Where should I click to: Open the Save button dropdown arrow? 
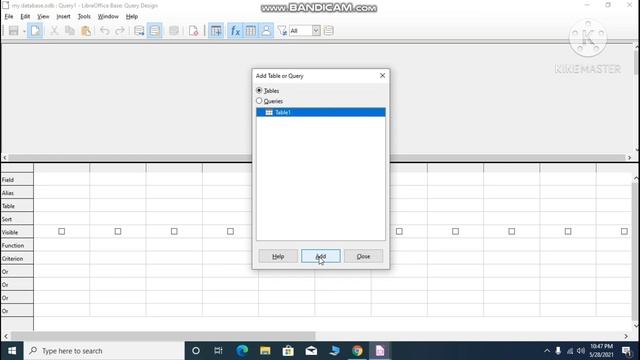24,31
